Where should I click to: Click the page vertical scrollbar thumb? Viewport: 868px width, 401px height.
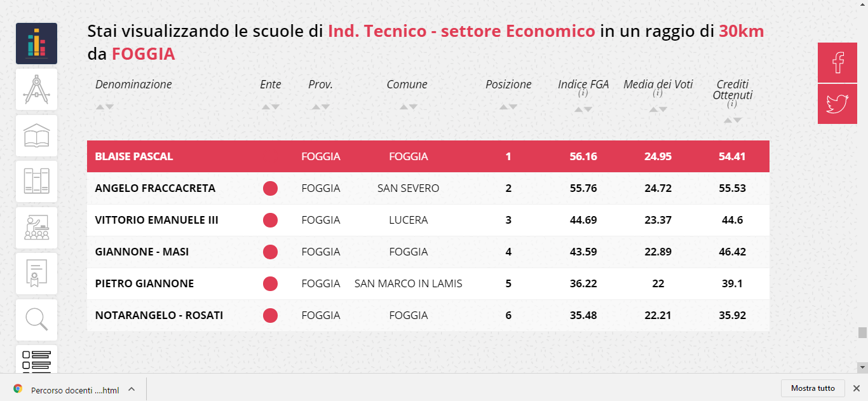[x=862, y=333]
